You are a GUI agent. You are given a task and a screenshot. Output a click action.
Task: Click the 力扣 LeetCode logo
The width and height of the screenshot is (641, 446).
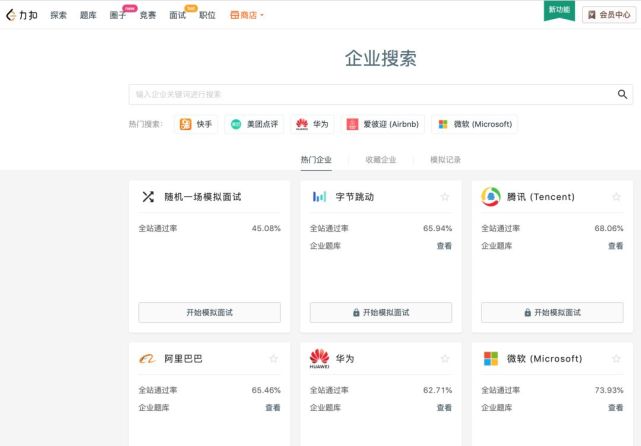coord(22,15)
